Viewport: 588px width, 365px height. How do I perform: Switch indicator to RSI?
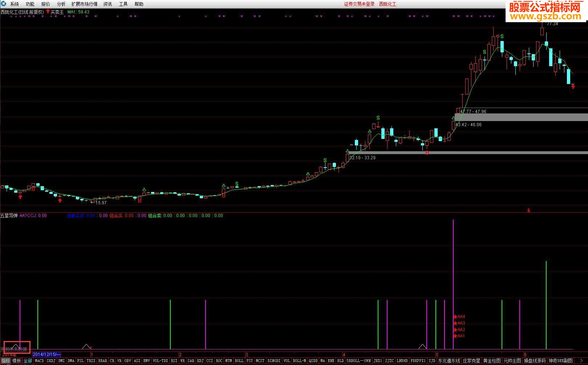coord(174,361)
